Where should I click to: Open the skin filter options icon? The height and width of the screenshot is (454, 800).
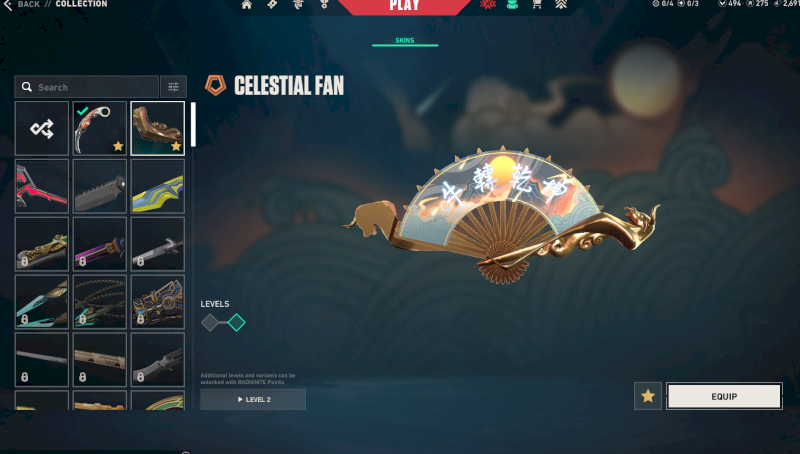point(173,87)
